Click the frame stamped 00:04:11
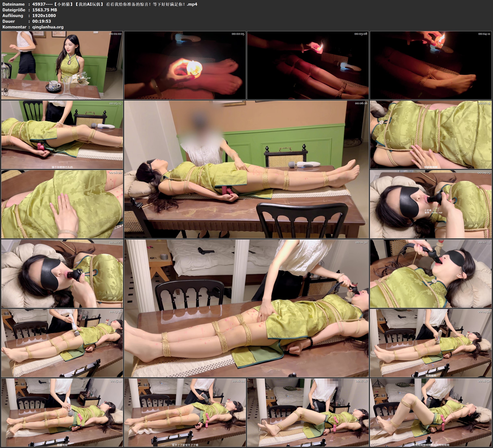 (x=431, y=65)
